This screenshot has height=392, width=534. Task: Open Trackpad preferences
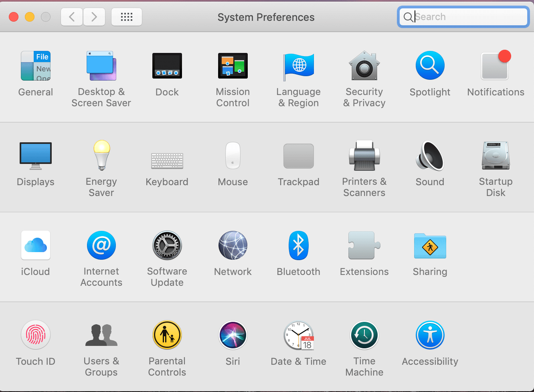tap(299, 156)
